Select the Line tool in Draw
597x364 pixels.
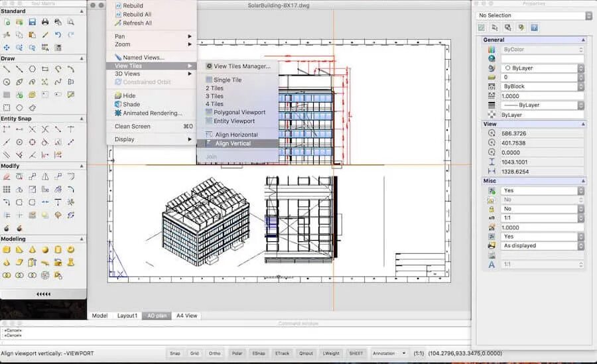coord(7,70)
